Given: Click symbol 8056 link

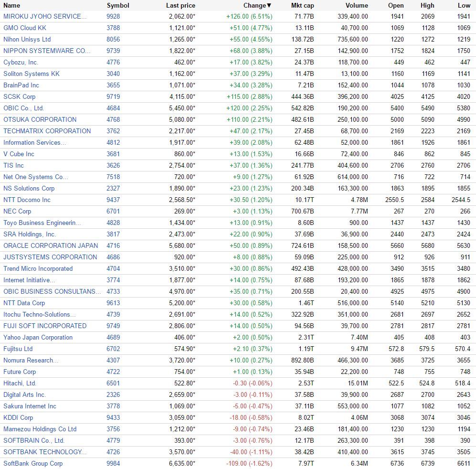Looking at the screenshot, I should pyautogui.click(x=113, y=40).
